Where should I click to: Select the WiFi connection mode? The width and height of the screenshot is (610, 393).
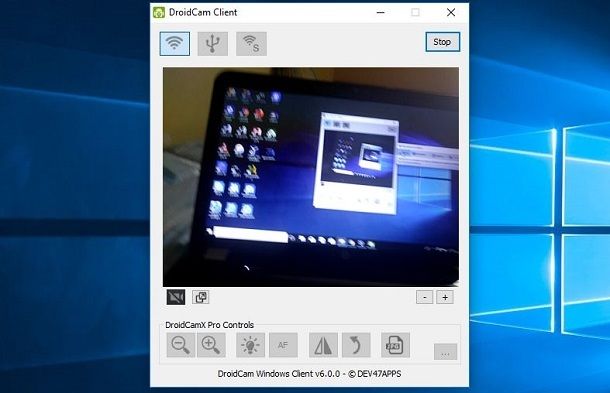pos(175,44)
